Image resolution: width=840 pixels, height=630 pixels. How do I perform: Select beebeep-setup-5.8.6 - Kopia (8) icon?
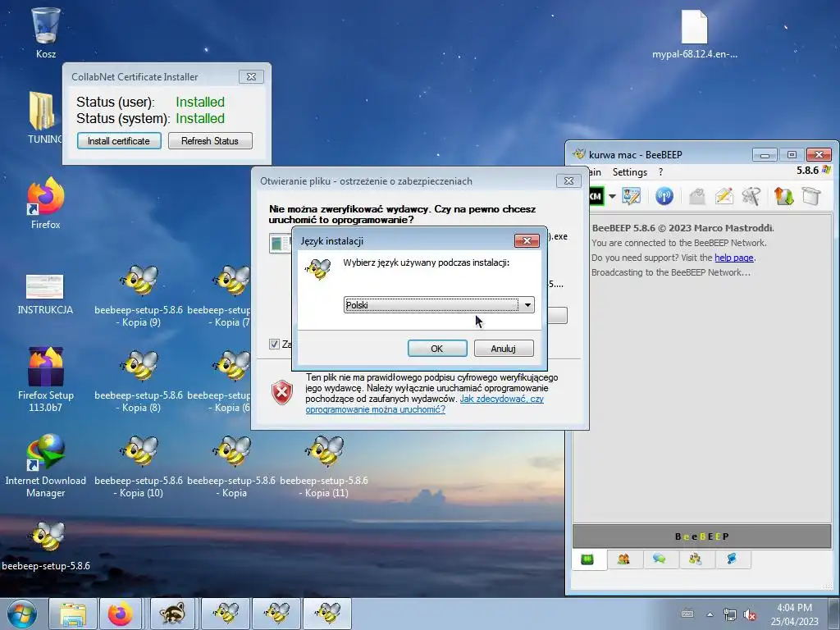click(x=139, y=381)
